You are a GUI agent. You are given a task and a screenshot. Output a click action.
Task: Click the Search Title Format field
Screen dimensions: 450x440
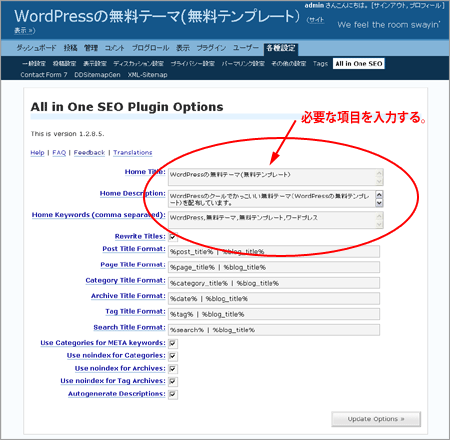pos(274,330)
